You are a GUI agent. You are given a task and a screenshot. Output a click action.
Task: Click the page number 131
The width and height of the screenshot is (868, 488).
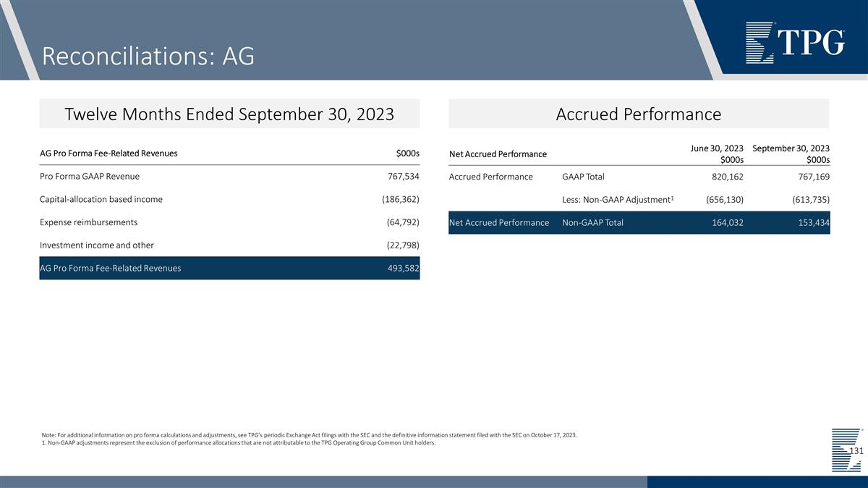click(856, 451)
